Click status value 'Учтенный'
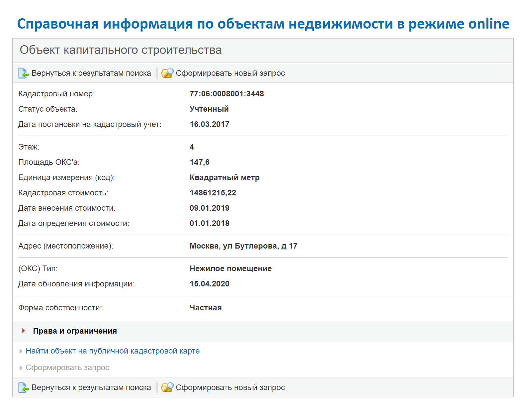526x420 pixels. tap(209, 109)
